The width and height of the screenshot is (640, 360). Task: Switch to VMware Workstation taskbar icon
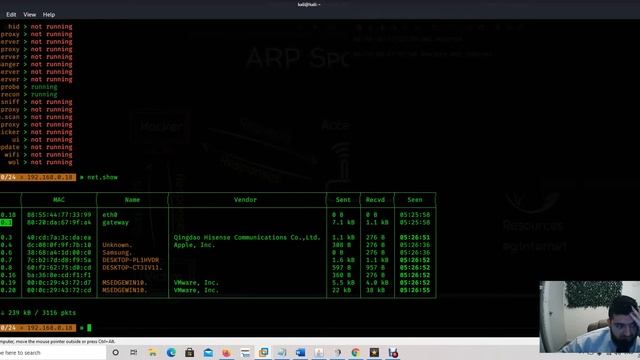(x=264, y=352)
